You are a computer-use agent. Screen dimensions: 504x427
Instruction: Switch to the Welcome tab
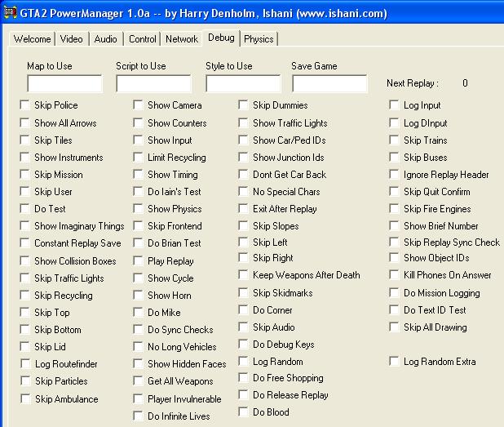coord(33,39)
